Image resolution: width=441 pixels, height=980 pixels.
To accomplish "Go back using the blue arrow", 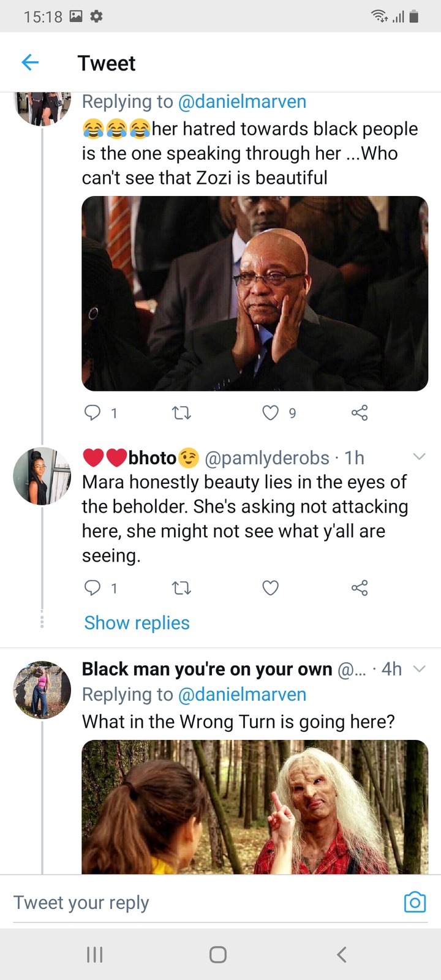I will pos(30,62).
